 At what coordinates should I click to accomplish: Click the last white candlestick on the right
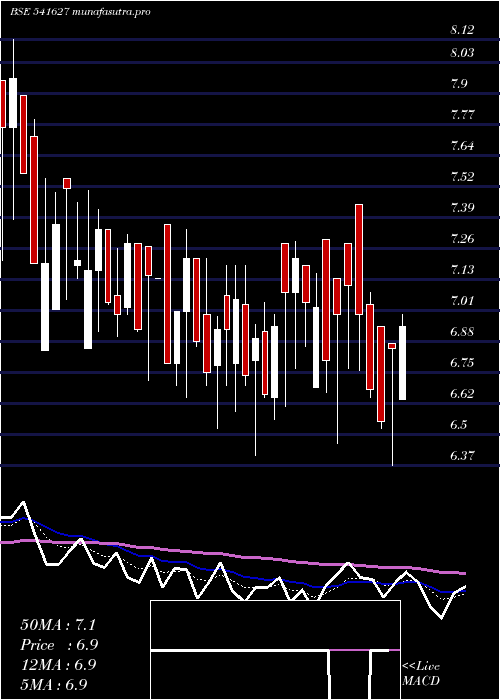tap(403, 362)
